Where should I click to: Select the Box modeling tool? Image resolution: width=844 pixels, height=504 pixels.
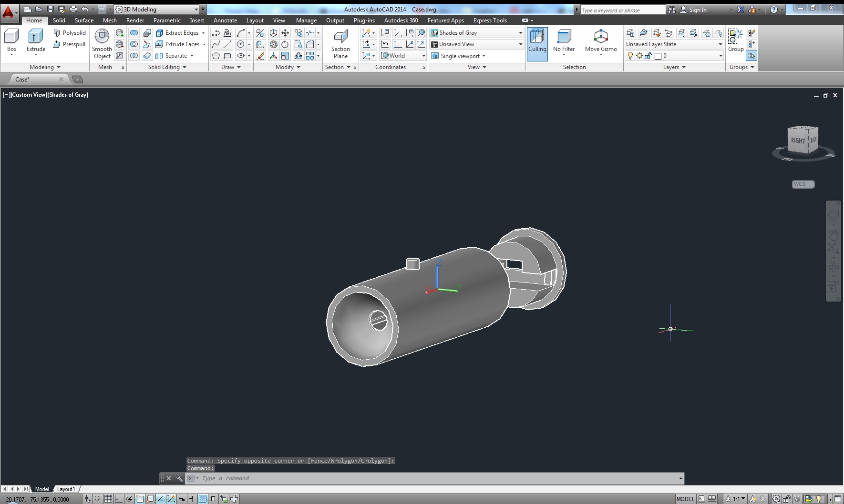tap(11, 41)
